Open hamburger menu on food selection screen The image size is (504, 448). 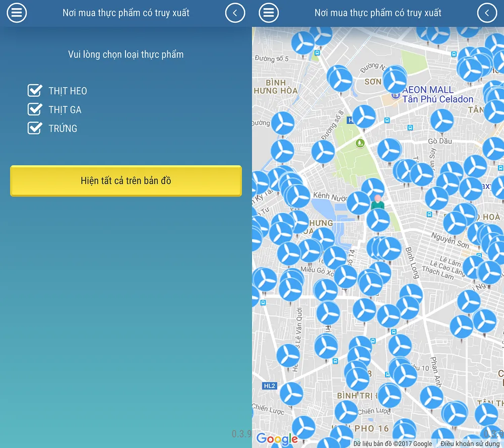point(17,13)
